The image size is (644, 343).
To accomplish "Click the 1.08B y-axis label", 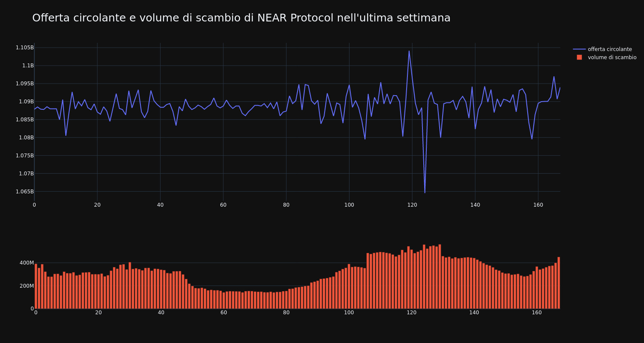I will [x=26, y=138].
